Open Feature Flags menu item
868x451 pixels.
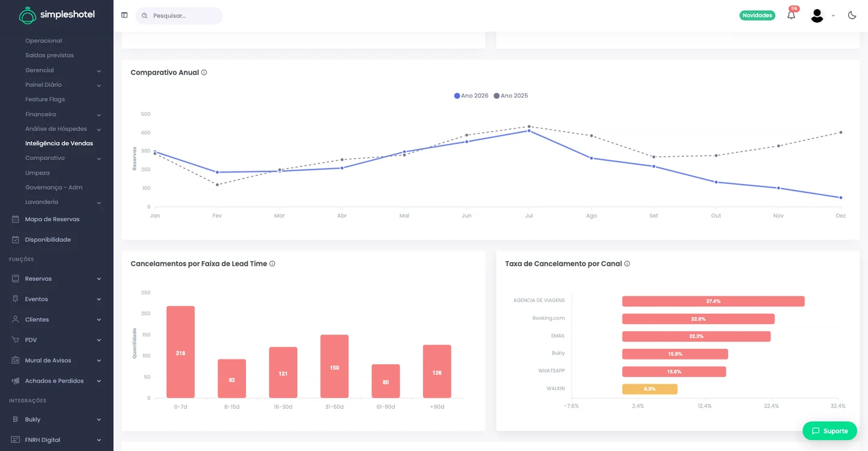click(45, 99)
